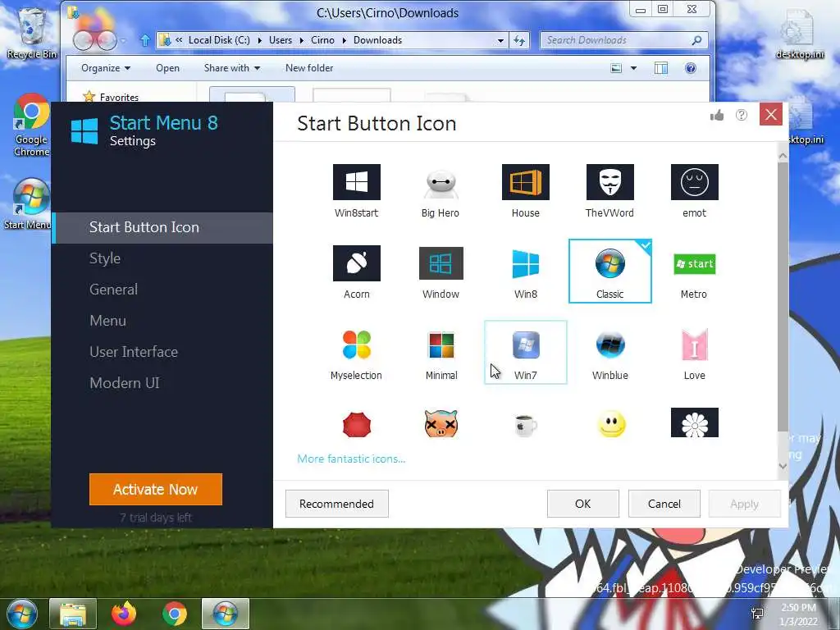Click the icon list scroll-down arrow

tap(783, 466)
